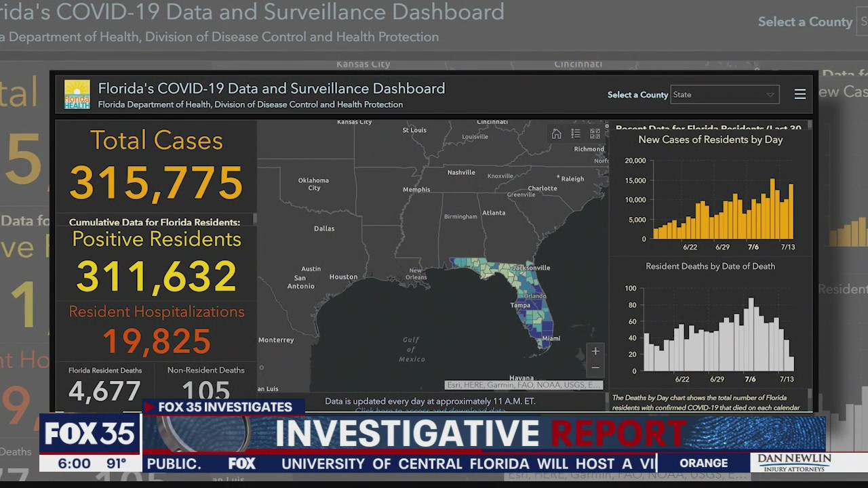The height and width of the screenshot is (488, 868).
Task: Click the tallest bar in Resident Deaths chart
Action: pyautogui.click(x=751, y=335)
